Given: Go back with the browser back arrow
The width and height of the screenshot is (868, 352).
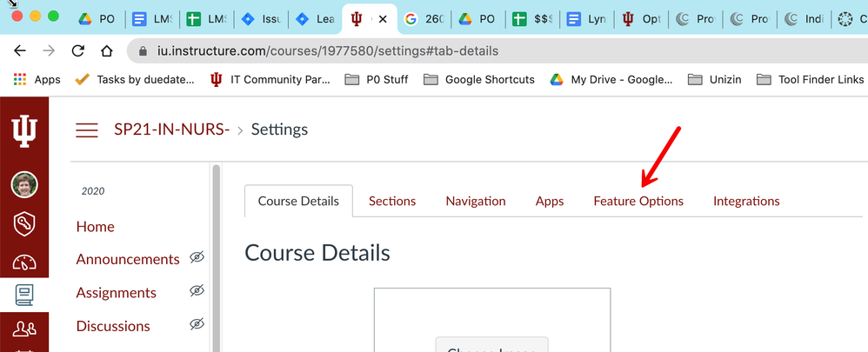Looking at the screenshot, I should (20, 51).
